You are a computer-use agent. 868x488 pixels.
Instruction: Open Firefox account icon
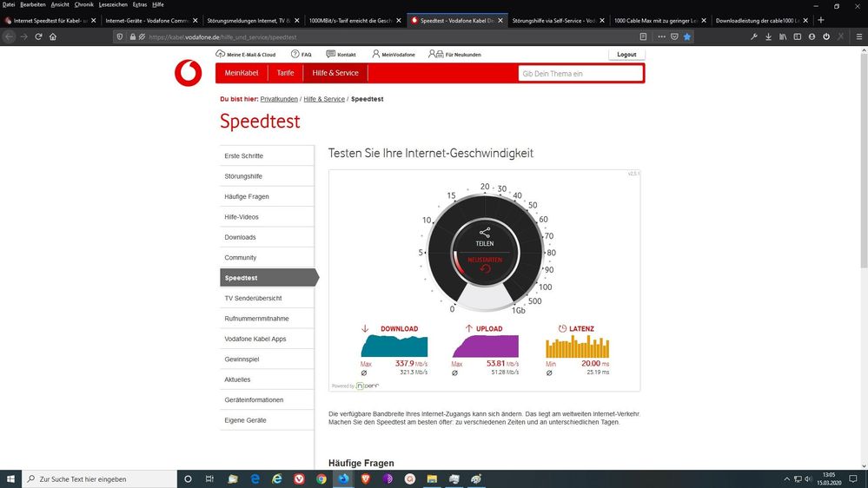tap(812, 36)
